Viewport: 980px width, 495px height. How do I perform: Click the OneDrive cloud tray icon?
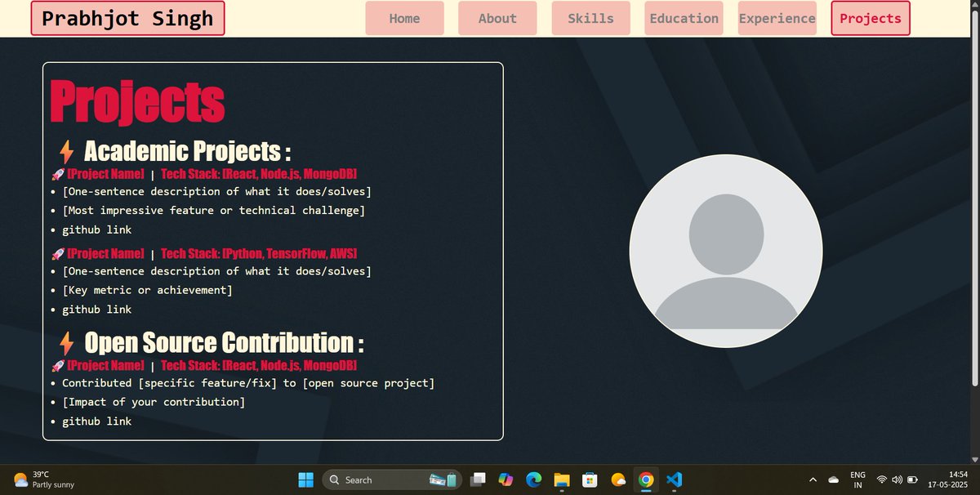click(834, 479)
